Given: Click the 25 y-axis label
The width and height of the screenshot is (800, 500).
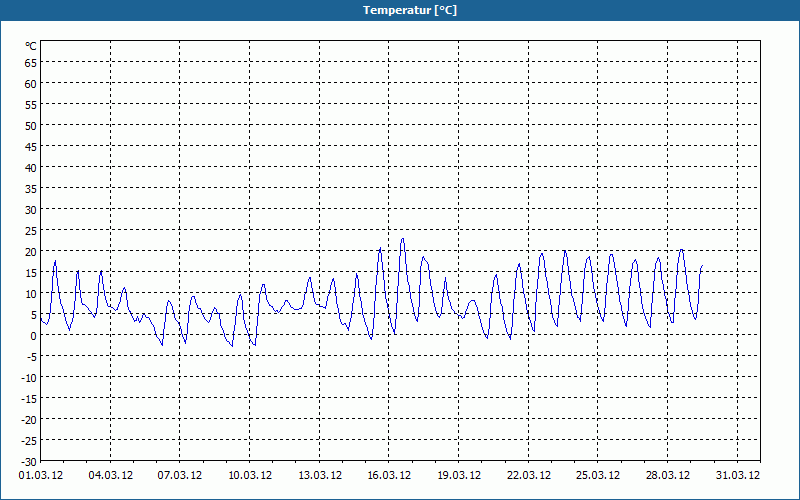Looking at the screenshot, I should [31, 231].
